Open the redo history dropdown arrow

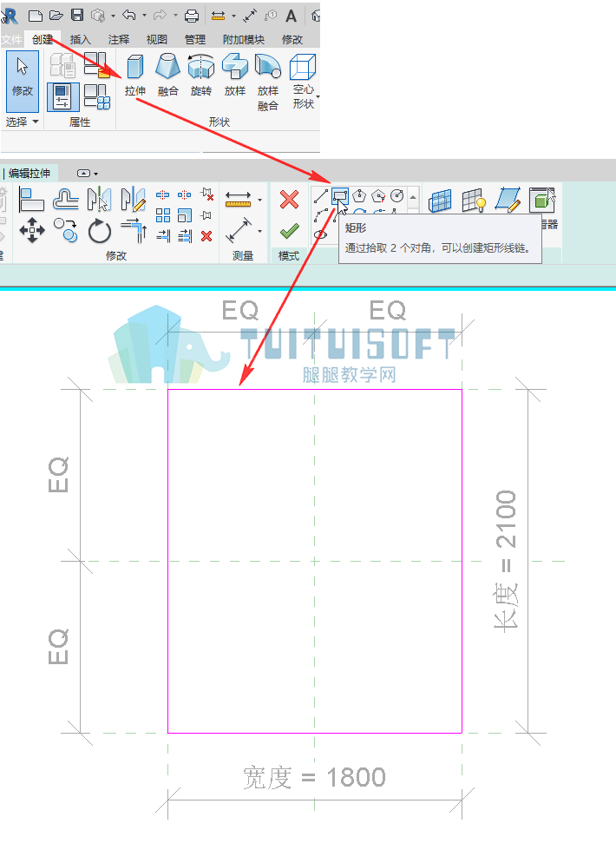tap(175, 16)
